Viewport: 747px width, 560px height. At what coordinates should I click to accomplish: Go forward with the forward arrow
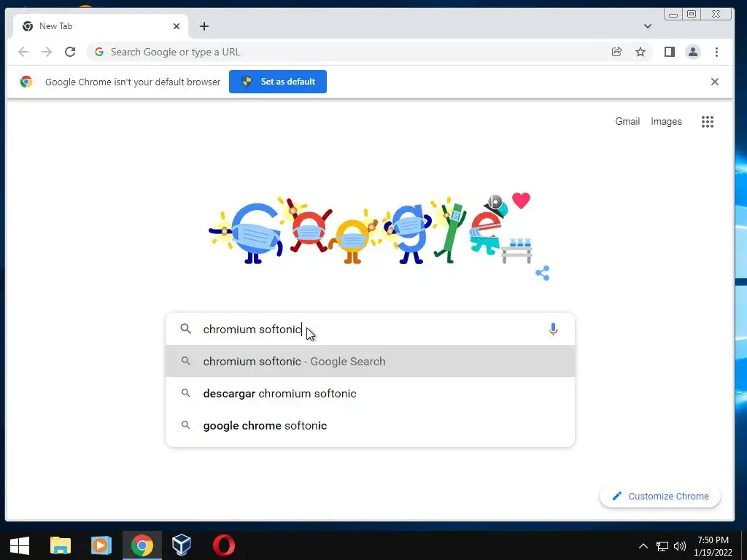pyautogui.click(x=47, y=52)
